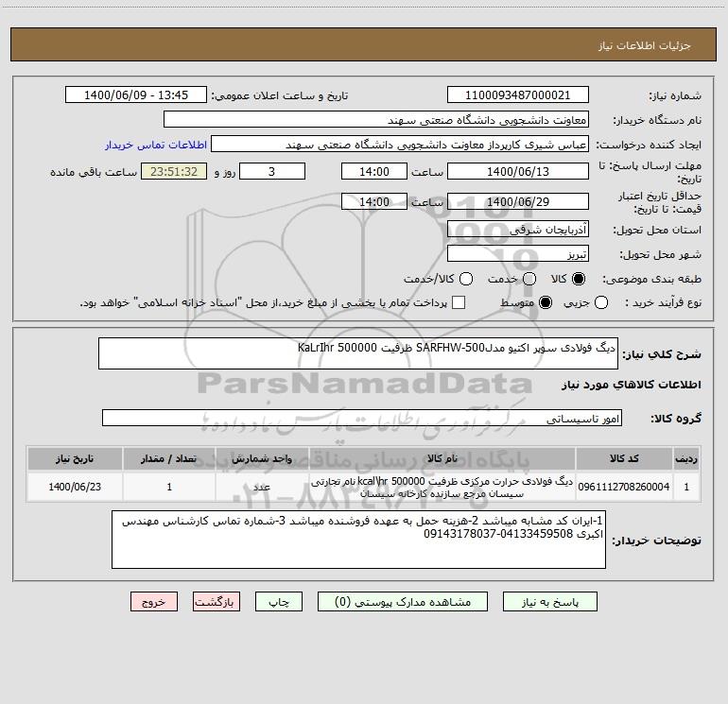Click the goods group field امور تاسیساتی
The height and width of the screenshot is (704, 728).
coord(362,418)
